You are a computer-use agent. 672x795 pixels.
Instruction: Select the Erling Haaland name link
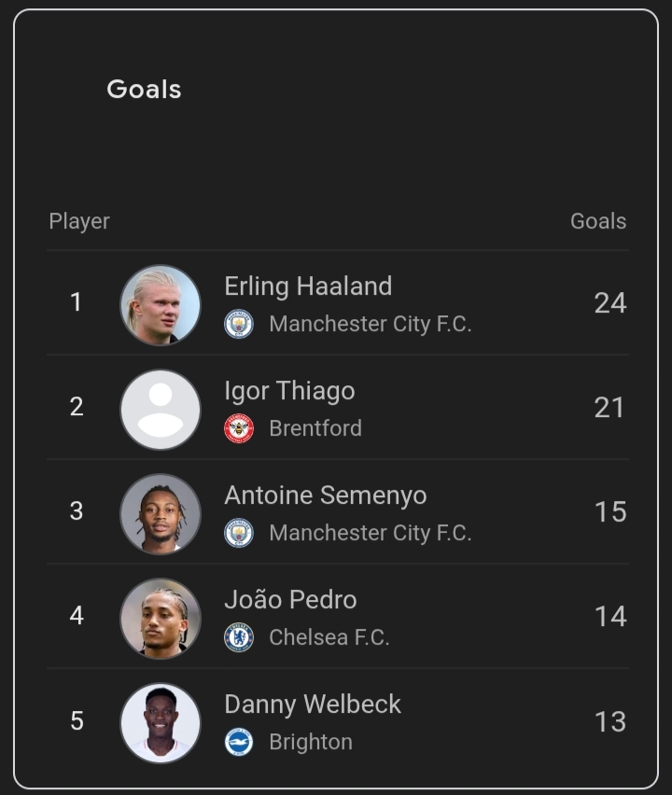point(308,286)
